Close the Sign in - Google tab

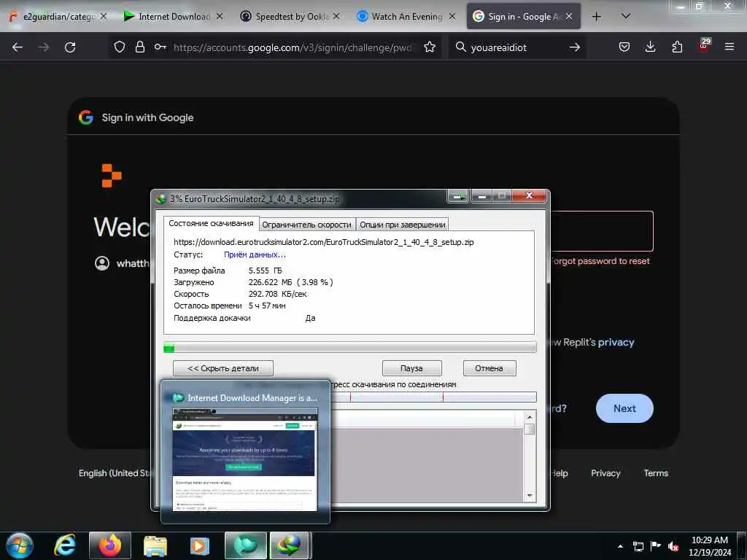pyautogui.click(x=569, y=16)
